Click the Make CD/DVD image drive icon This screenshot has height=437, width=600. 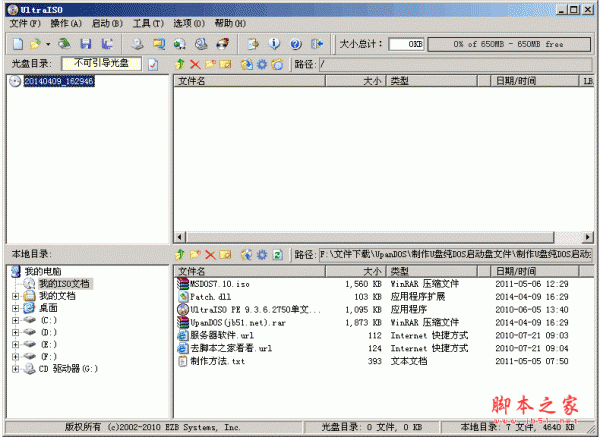137,44
